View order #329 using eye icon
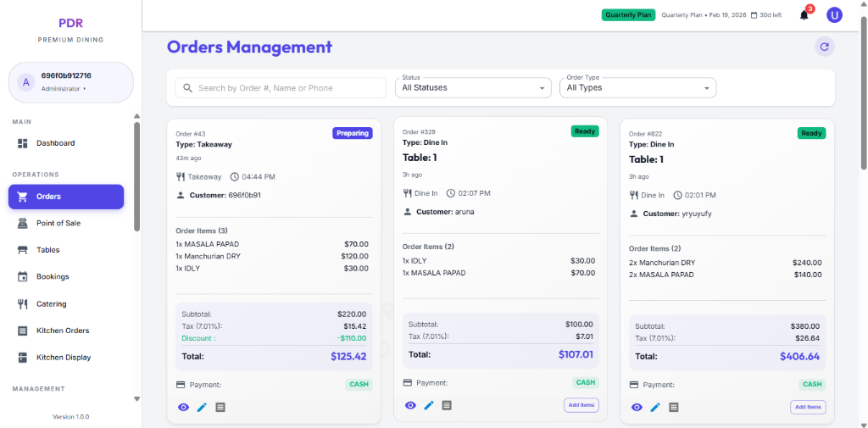This screenshot has height=428, width=868. 410,405
